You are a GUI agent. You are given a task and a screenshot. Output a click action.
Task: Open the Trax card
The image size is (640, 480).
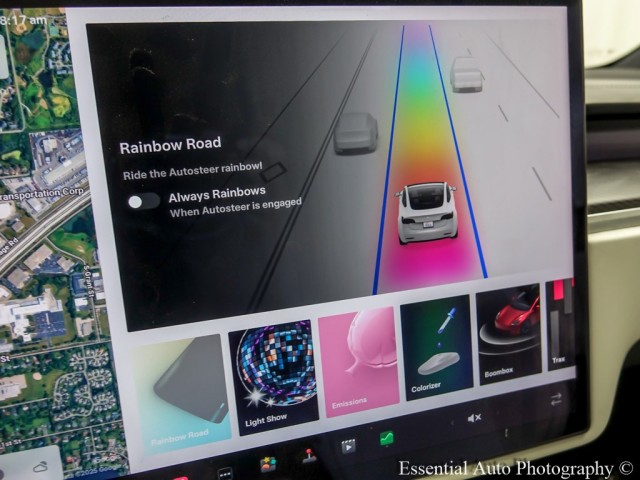561,324
